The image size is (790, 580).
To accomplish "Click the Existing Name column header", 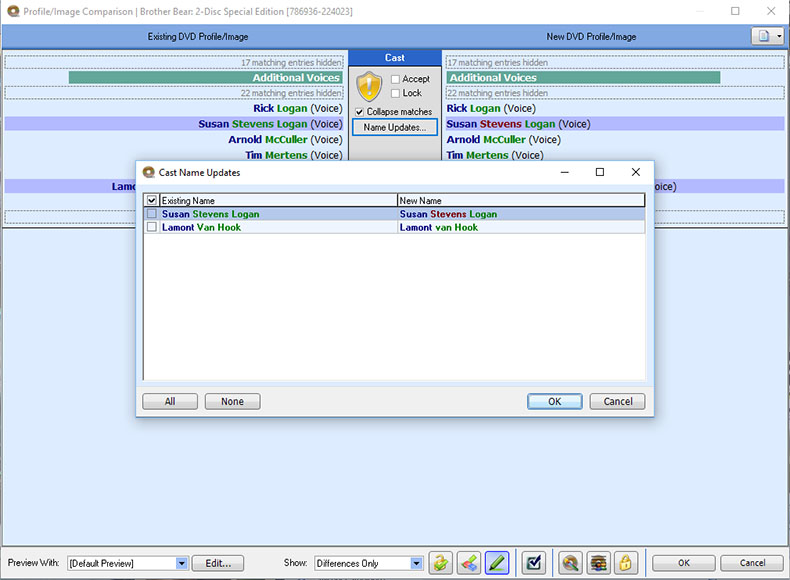I will click(278, 200).
